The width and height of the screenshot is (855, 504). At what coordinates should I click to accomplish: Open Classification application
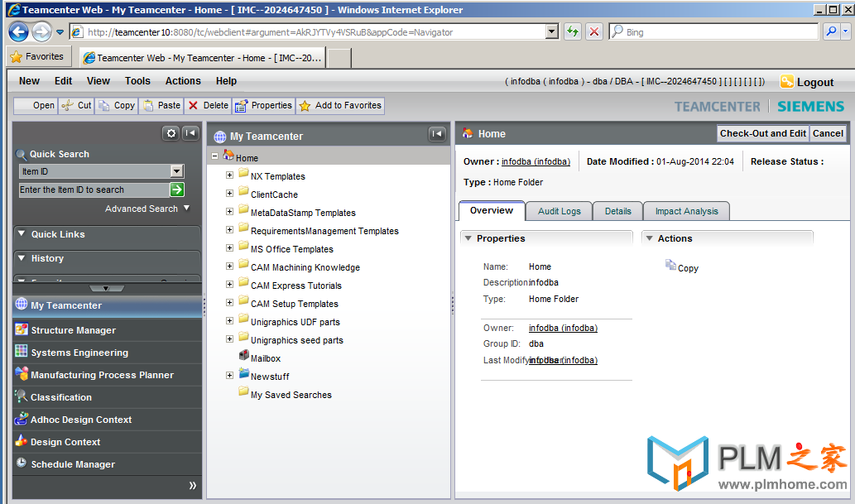click(108, 397)
